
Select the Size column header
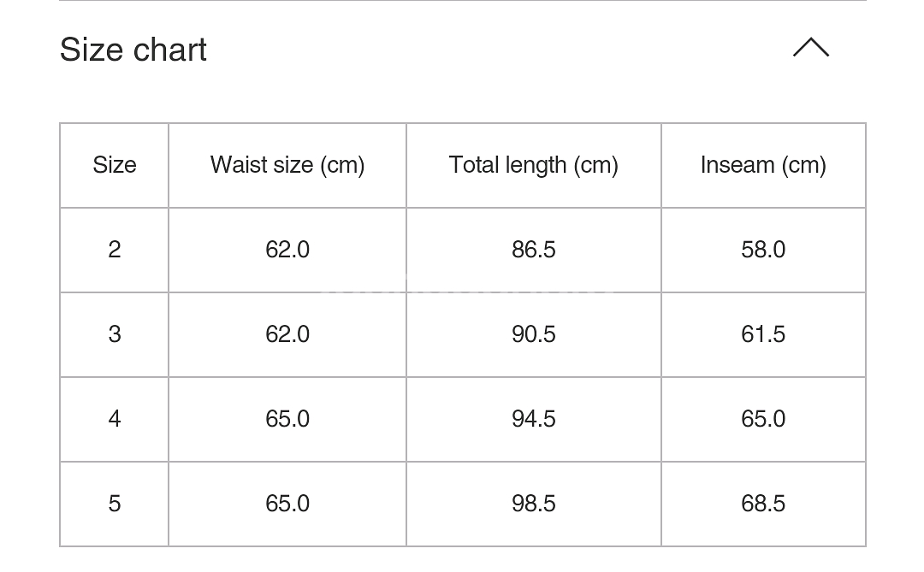[x=115, y=165]
